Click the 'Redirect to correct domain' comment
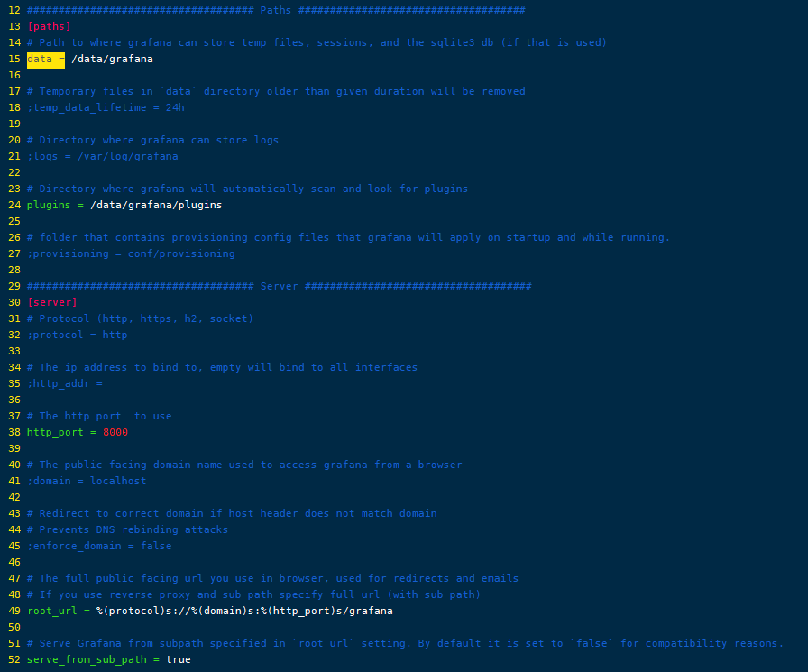The height and width of the screenshot is (672, 808). point(232,513)
